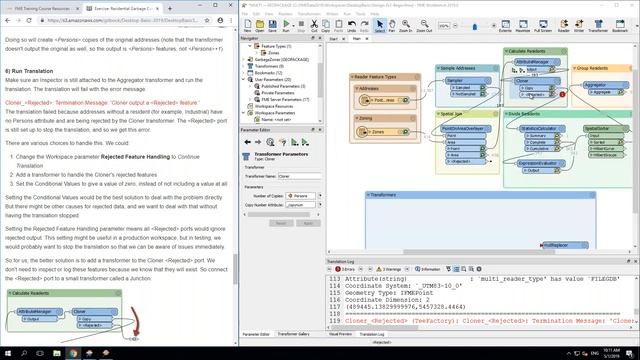Click the browser Reload button
The width and height of the screenshot is (640, 360).
pyautogui.click(x=29, y=20)
